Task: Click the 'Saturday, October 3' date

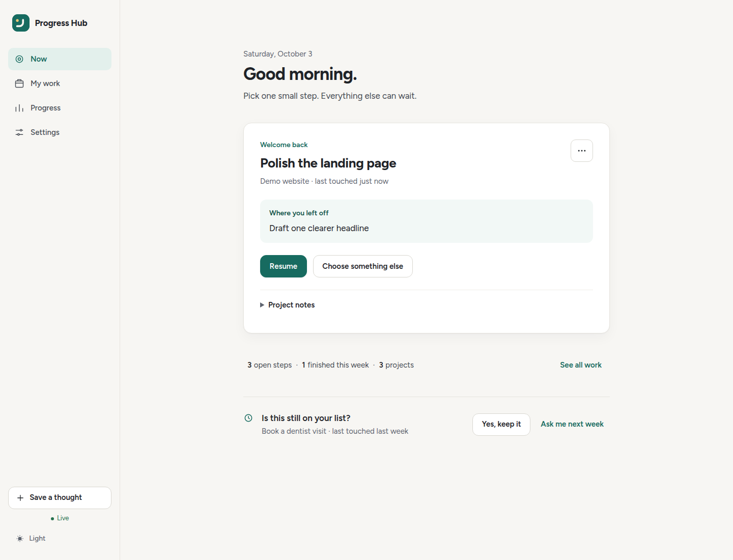Action: point(278,54)
